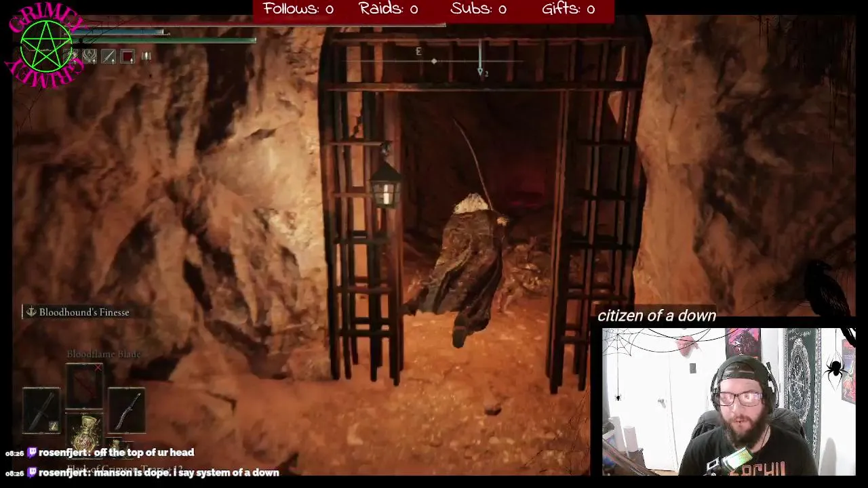Screen dimensions: 868x488
Task: Click the glowing lantern hanging on the gate
Action: 385,185
